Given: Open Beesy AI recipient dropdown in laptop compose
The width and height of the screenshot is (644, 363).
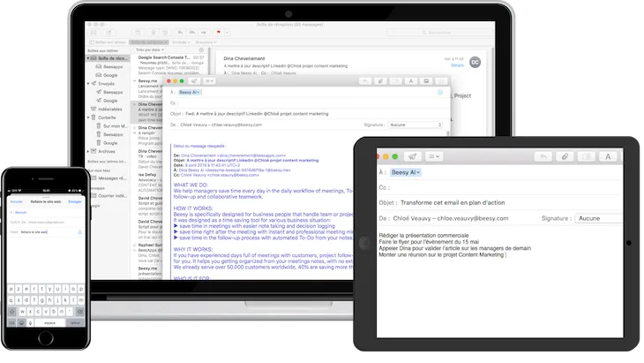Looking at the screenshot, I should (x=190, y=93).
